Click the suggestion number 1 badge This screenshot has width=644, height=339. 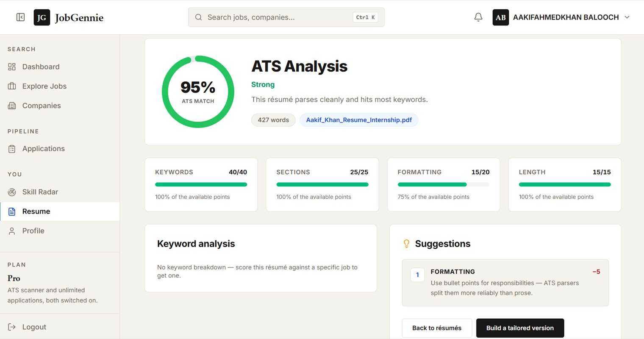[417, 275]
